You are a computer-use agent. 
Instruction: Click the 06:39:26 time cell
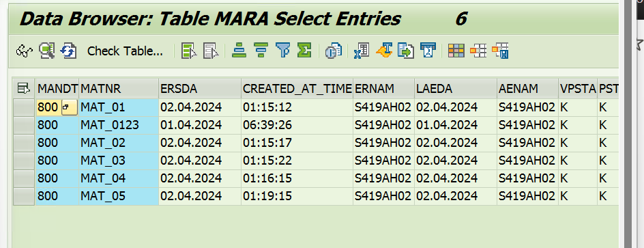[x=297, y=125]
